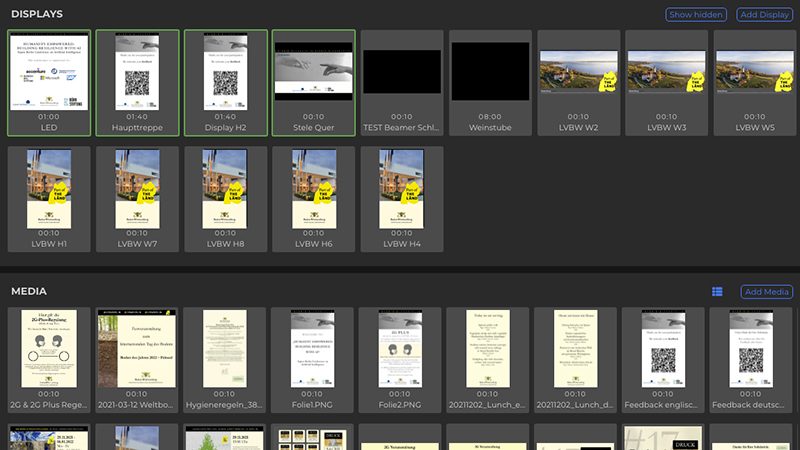Image resolution: width=800 pixels, height=450 pixels.
Task: Toggle Show hidden displays
Action: [x=697, y=15]
